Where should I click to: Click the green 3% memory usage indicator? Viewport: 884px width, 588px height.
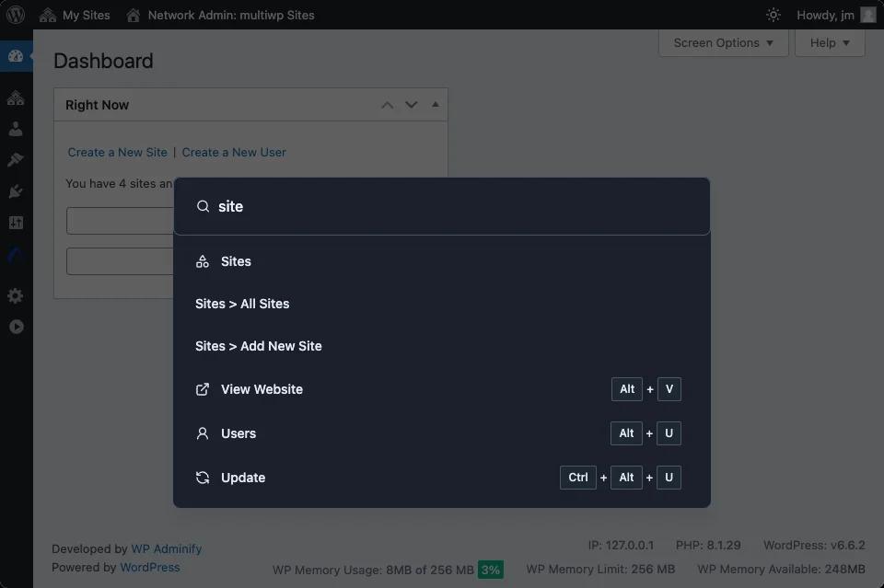coord(490,570)
